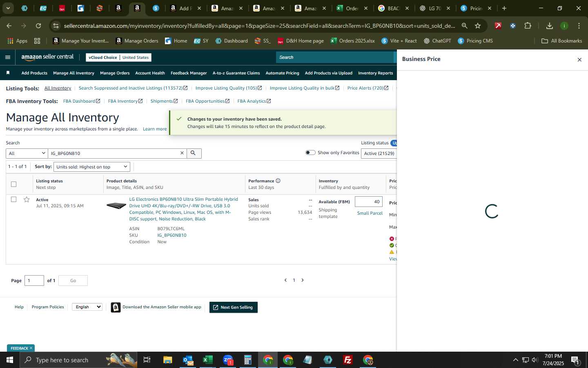Open the English language dropdown
This screenshot has width=588, height=368.
(87, 307)
